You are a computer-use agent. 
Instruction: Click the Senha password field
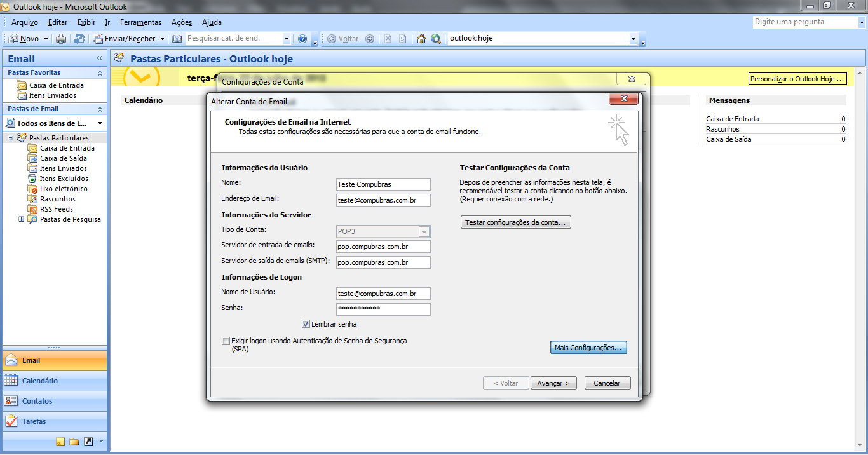383,309
